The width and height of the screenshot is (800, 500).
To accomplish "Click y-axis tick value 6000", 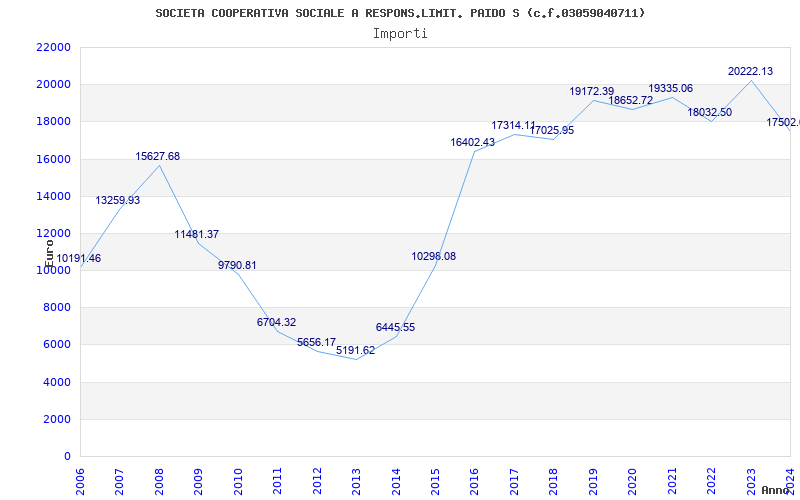I will (x=57, y=345).
